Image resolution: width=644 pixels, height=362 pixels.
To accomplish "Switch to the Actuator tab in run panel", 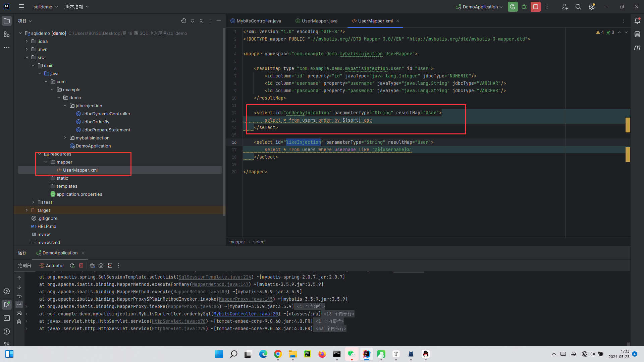I will pyautogui.click(x=52, y=265).
